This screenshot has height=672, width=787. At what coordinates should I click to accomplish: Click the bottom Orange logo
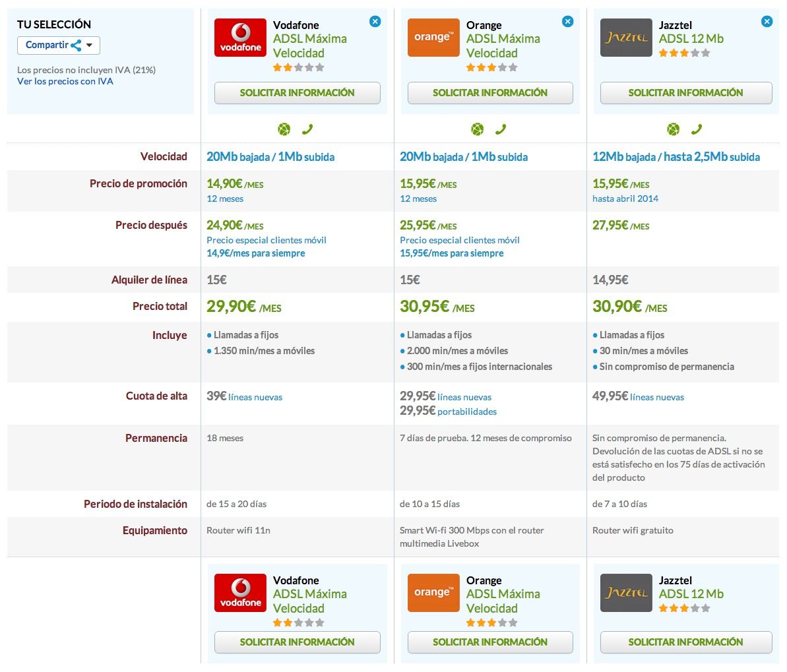433,593
